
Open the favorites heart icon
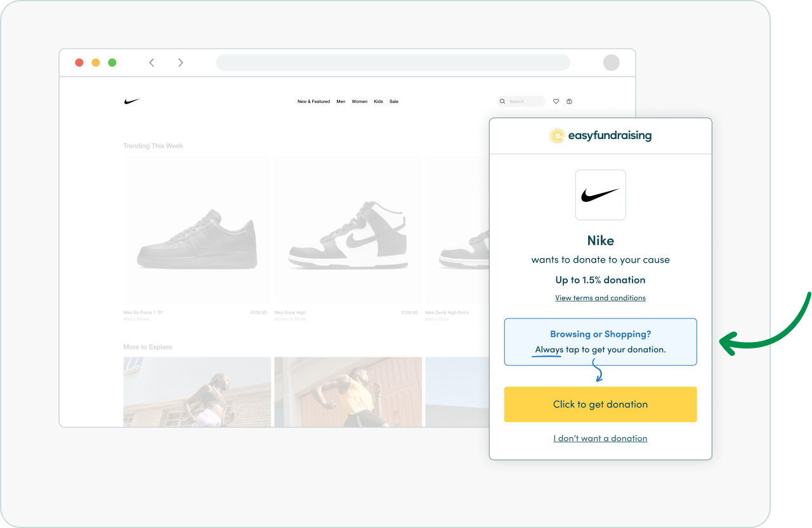[x=556, y=102]
